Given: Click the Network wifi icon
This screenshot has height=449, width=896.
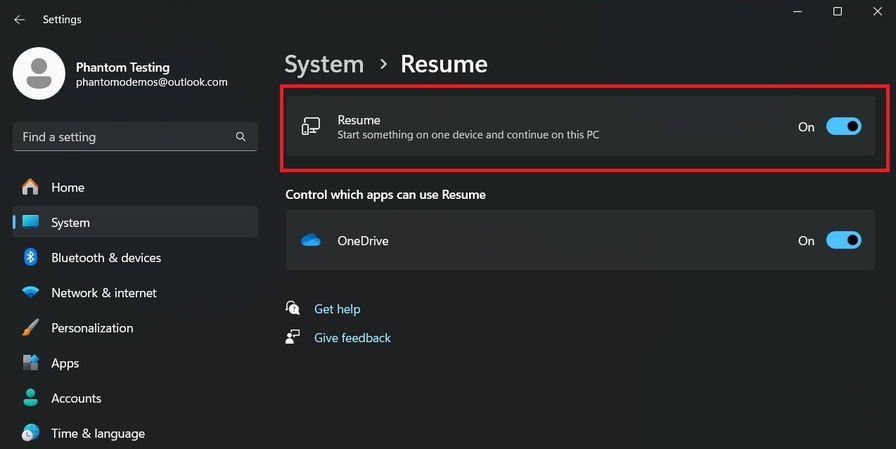Looking at the screenshot, I should 31,293.
